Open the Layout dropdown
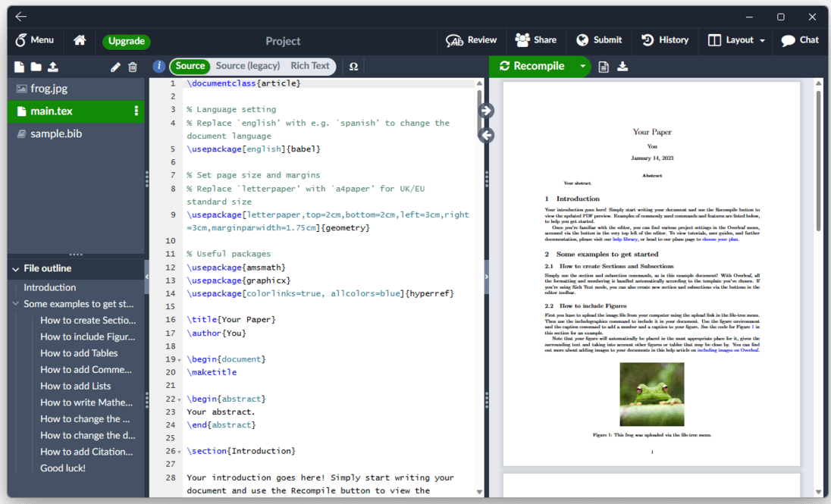The image size is (831, 504). [735, 40]
